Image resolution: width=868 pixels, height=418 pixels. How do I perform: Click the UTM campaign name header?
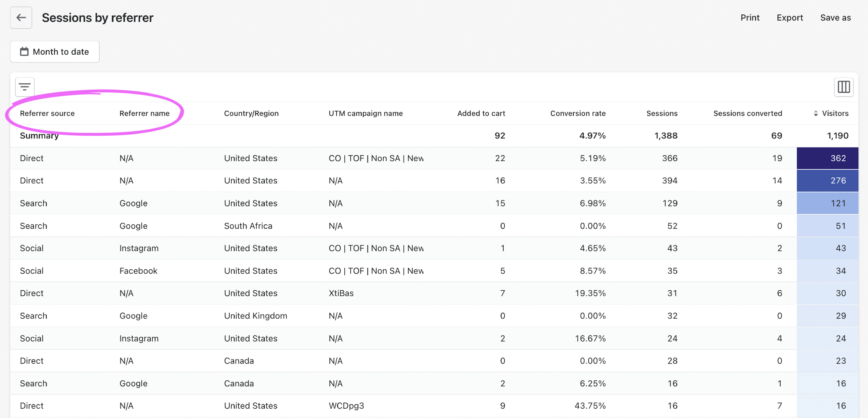click(x=365, y=114)
